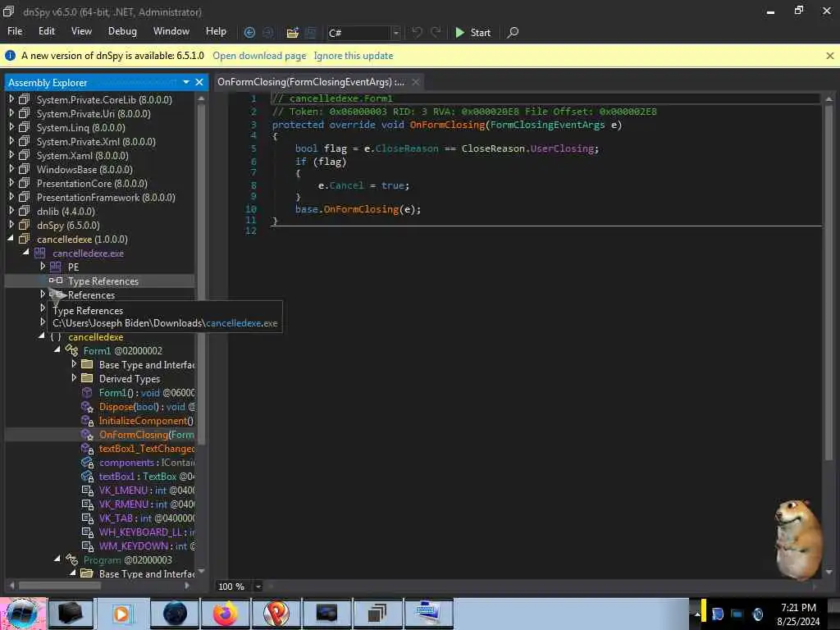Select PresentationCore assembly icon
The width and height of the screenshot is (840, 630).
pos(24,183)
